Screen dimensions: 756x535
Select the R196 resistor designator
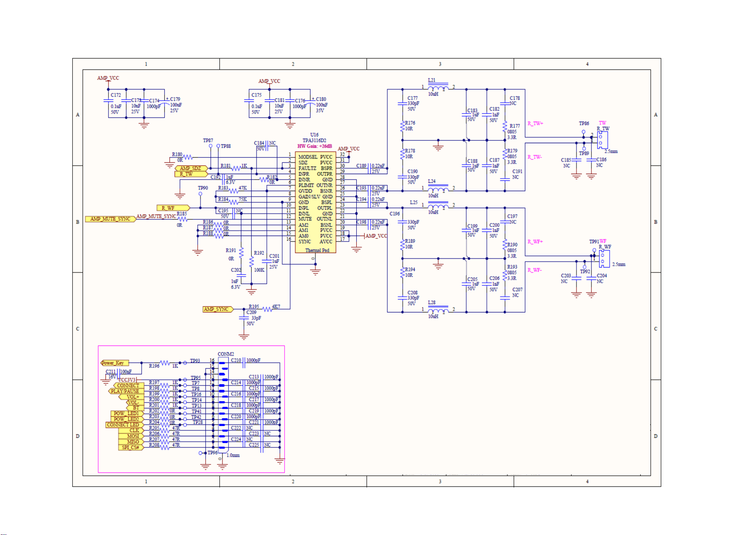(154, 366)
